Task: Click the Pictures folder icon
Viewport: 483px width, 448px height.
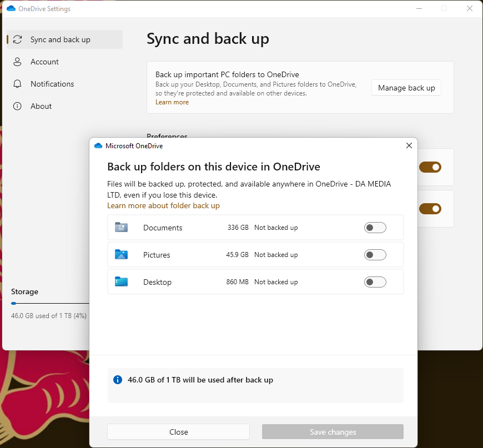Action: coord(121,254)
